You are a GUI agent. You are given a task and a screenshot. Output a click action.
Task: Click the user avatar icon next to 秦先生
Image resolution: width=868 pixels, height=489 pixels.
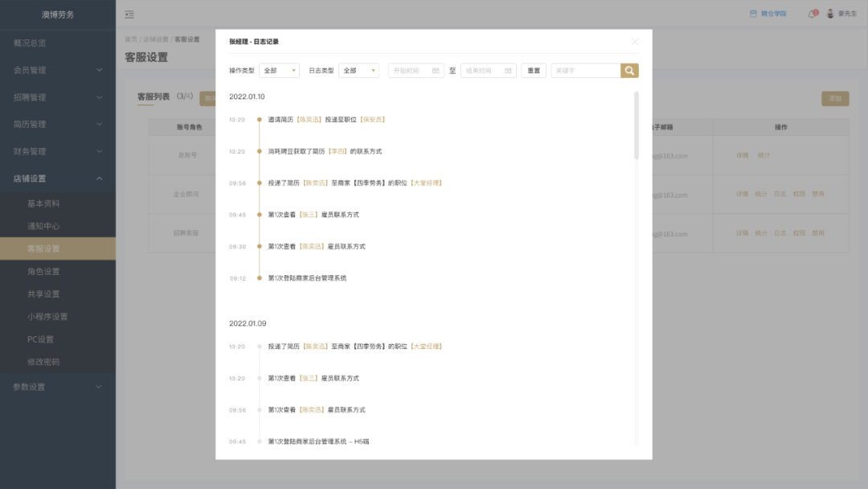click(829, 14)
